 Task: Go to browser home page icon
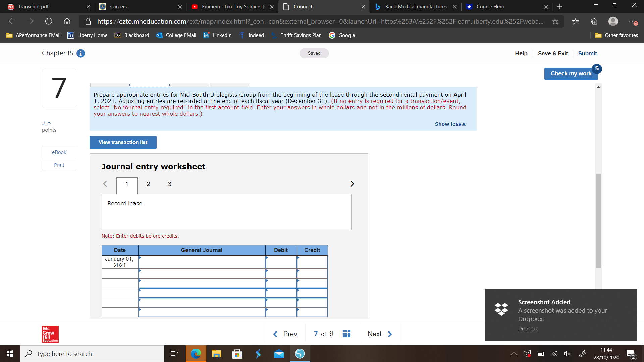click(67, 21)
